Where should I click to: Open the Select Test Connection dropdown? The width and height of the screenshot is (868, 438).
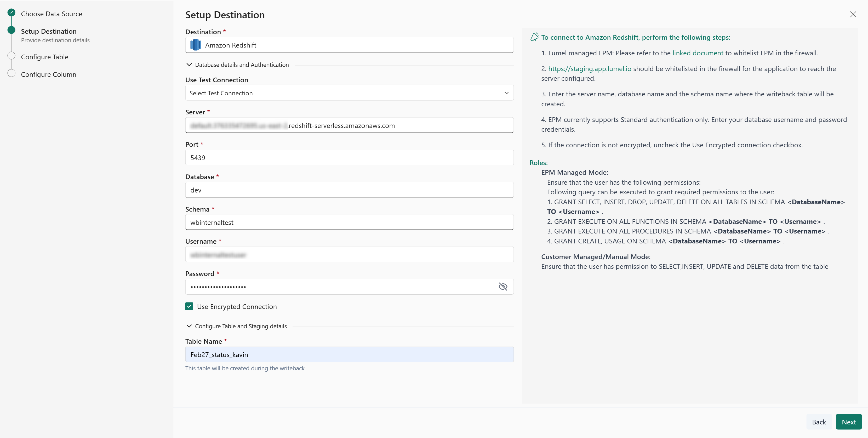(x=349, y=93)
